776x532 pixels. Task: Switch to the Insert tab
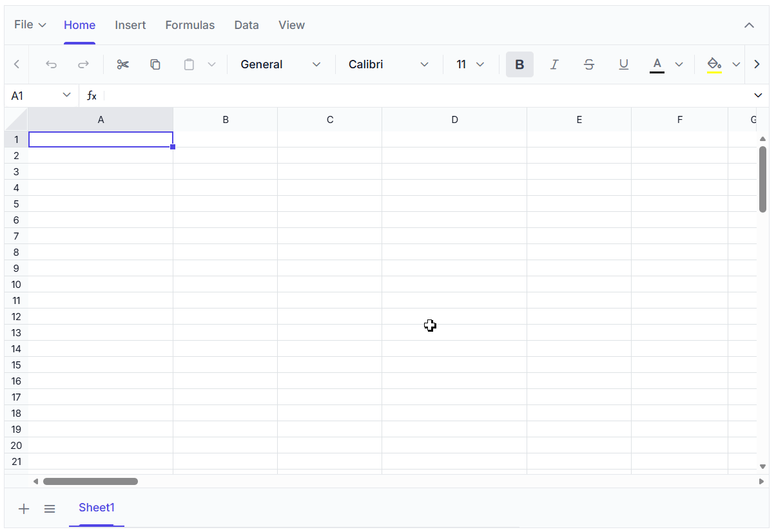click(130, 25)
